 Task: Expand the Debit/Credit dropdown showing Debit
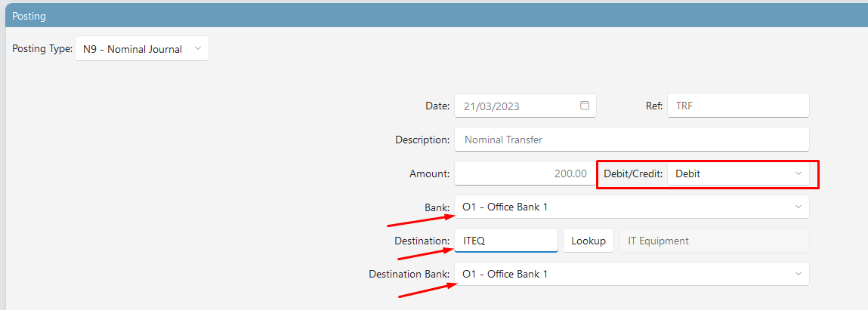tap(739, 173)
